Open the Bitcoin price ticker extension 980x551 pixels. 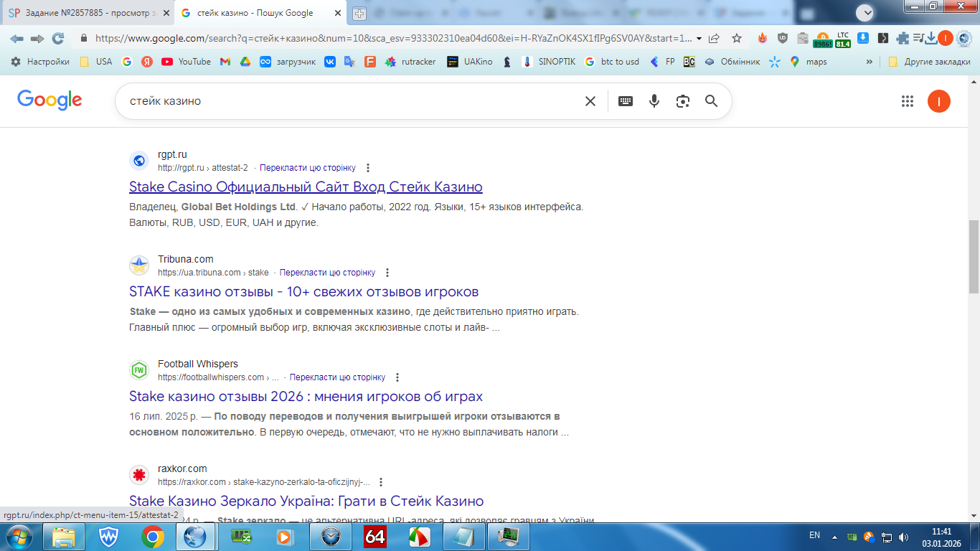822,39
